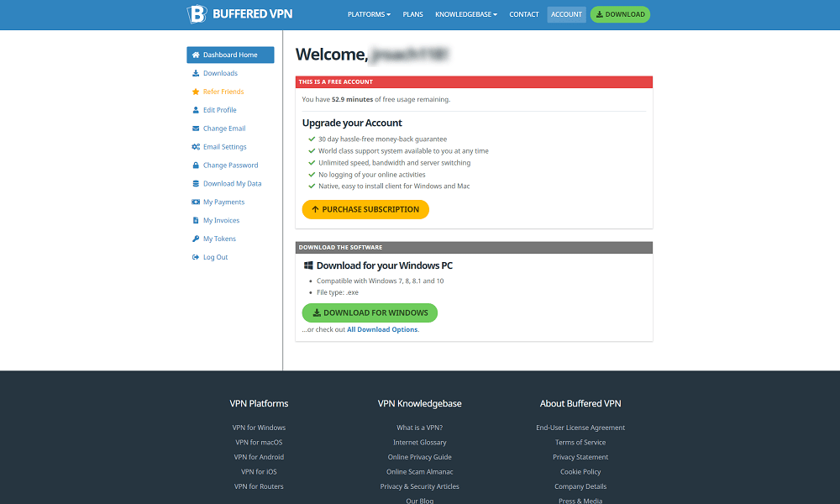Open Company Details footer link
Screen dimensions: 840x504
[x=580, y=486]
